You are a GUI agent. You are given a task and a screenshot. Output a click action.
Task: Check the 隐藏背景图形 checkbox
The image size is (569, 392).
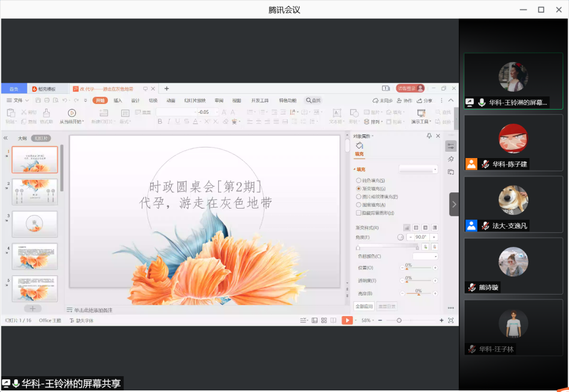point(359,213)
